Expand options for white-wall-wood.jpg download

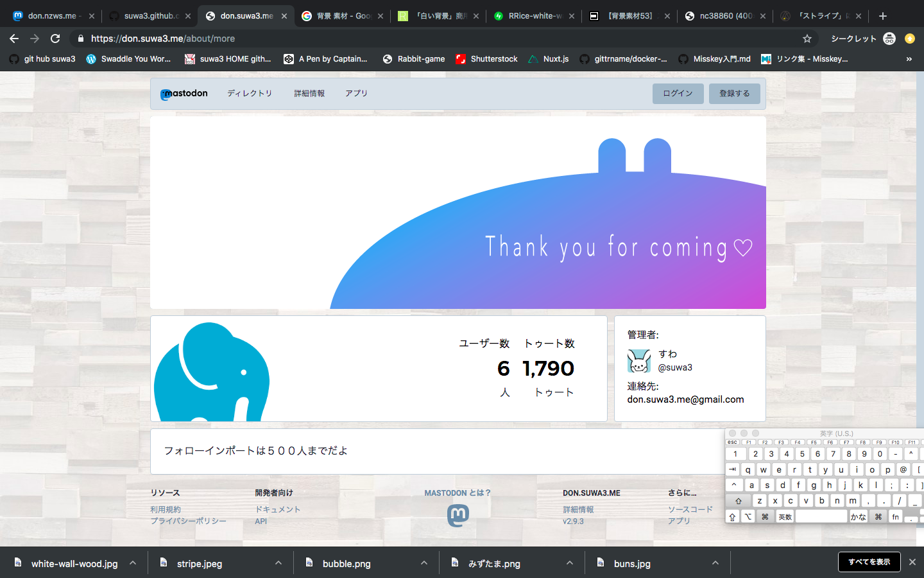pyautogui.click(x=133, y=563)
